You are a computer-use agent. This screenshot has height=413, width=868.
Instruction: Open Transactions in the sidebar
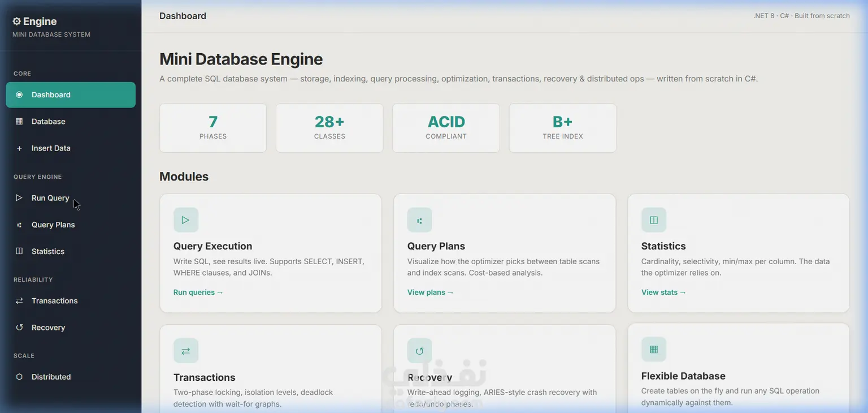71,300
